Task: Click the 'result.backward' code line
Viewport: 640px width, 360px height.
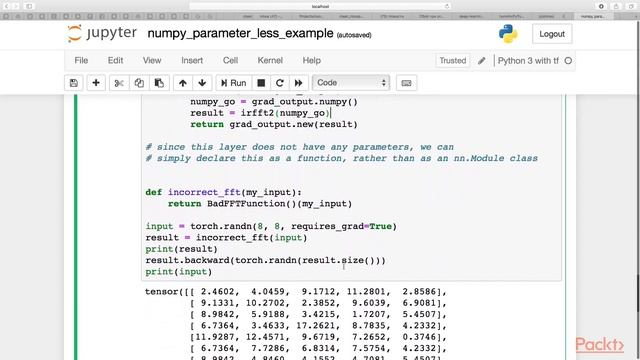Action: (265, 260)
